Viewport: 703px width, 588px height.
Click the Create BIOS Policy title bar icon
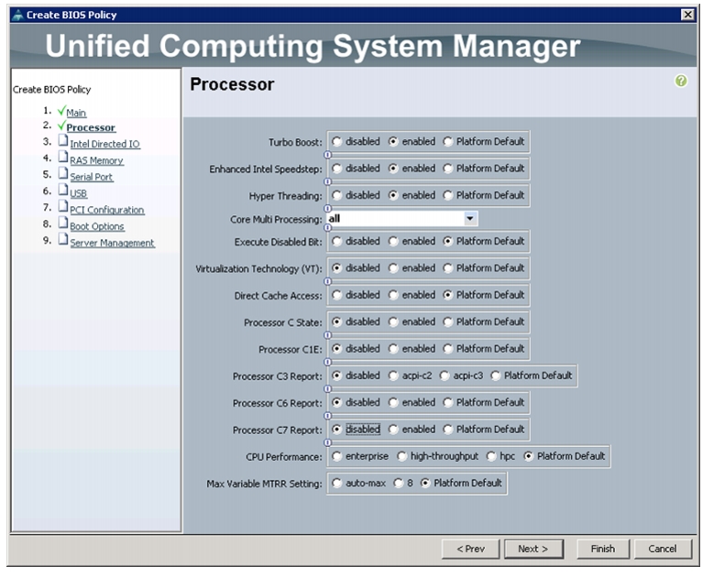17,15
